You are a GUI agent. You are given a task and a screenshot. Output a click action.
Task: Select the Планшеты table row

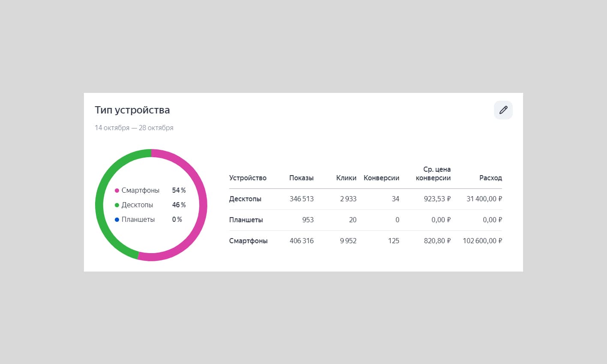[x=365, y=220]
